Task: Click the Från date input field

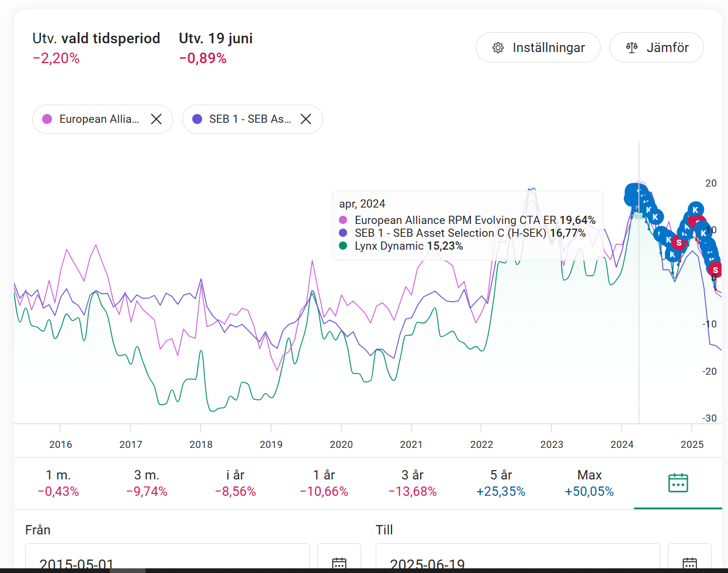Action: 167,562
